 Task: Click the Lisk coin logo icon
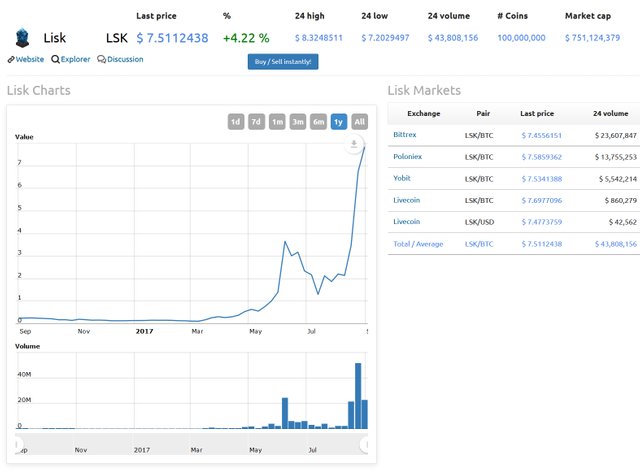[22, 38]
